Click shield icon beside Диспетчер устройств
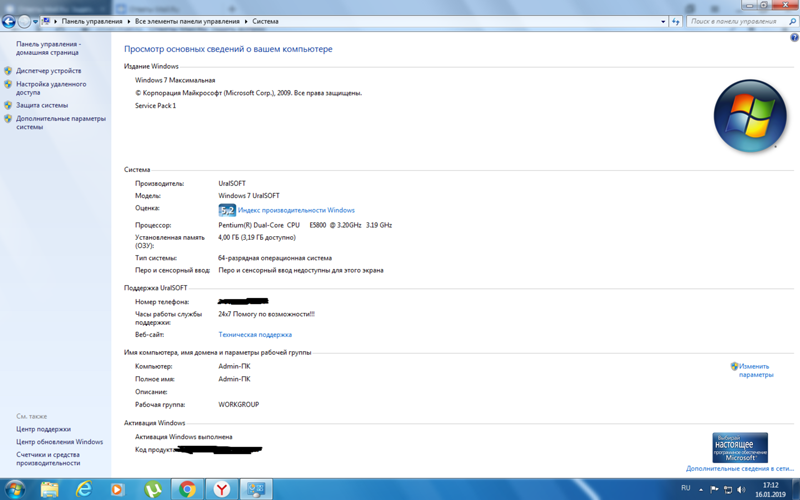The width and height of the screenshot is (800, 500). (x=8, y=71)
